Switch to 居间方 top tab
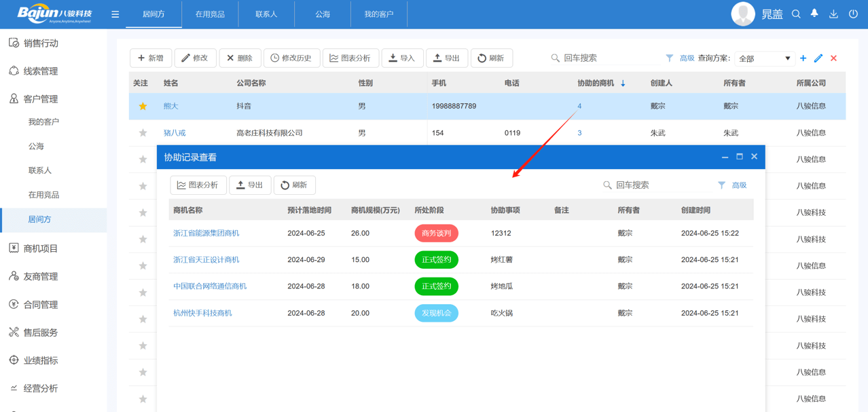 (x=153, y=14)
